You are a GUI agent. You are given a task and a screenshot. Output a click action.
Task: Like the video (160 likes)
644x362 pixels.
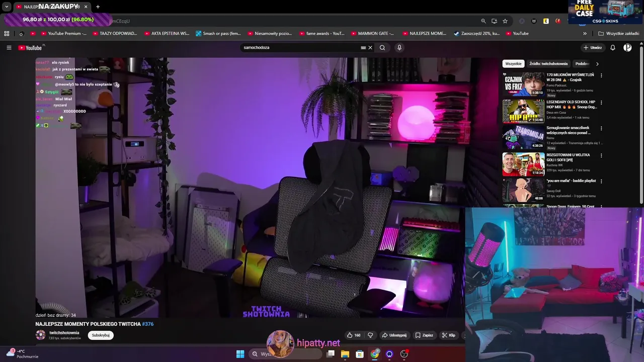[x=354, y=335]
